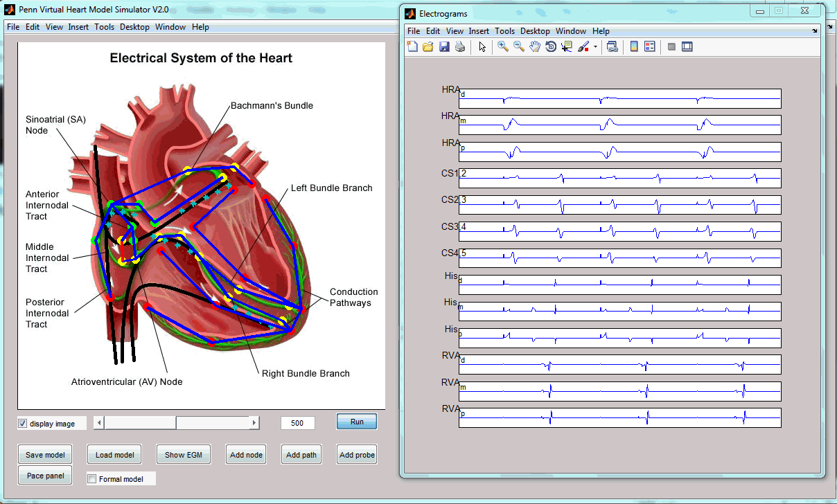Open the Window menu in Electrograms window
The height and width of the screenshot is (504, 837).
571,31
